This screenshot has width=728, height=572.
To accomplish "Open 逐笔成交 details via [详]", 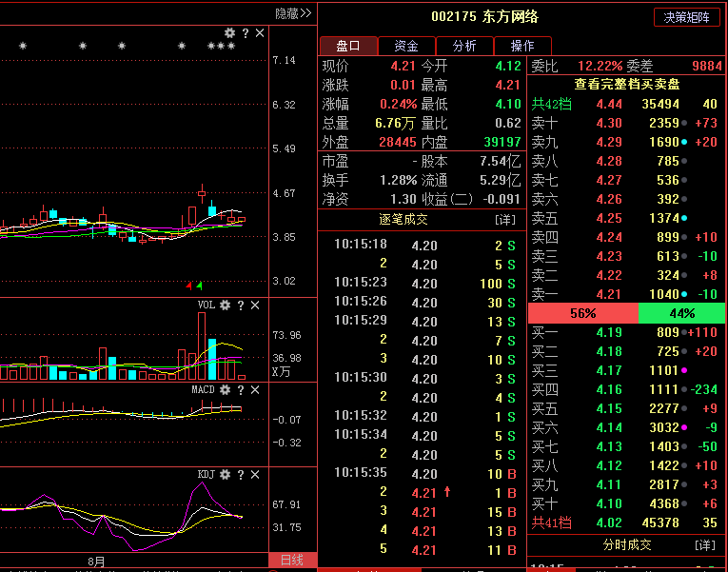I will pyautogui.click(x=505, y=219).
